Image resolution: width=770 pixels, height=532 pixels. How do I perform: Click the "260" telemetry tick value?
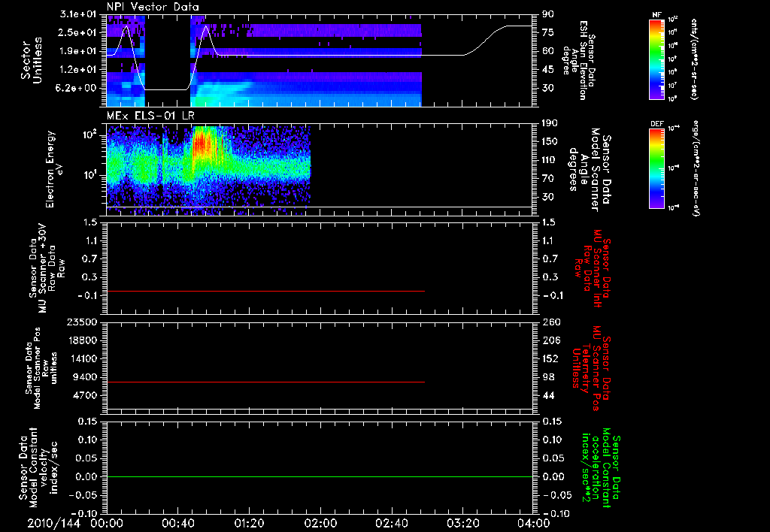click(x=551, y=322)
